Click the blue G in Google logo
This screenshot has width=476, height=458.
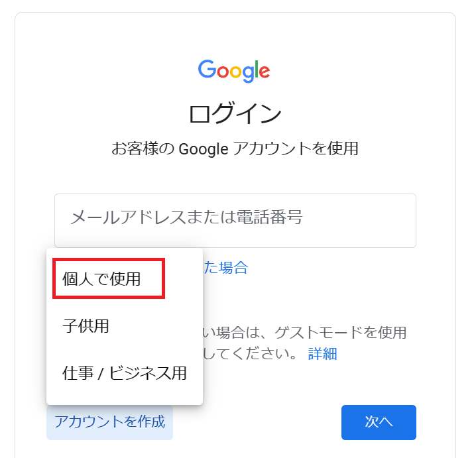208,70
